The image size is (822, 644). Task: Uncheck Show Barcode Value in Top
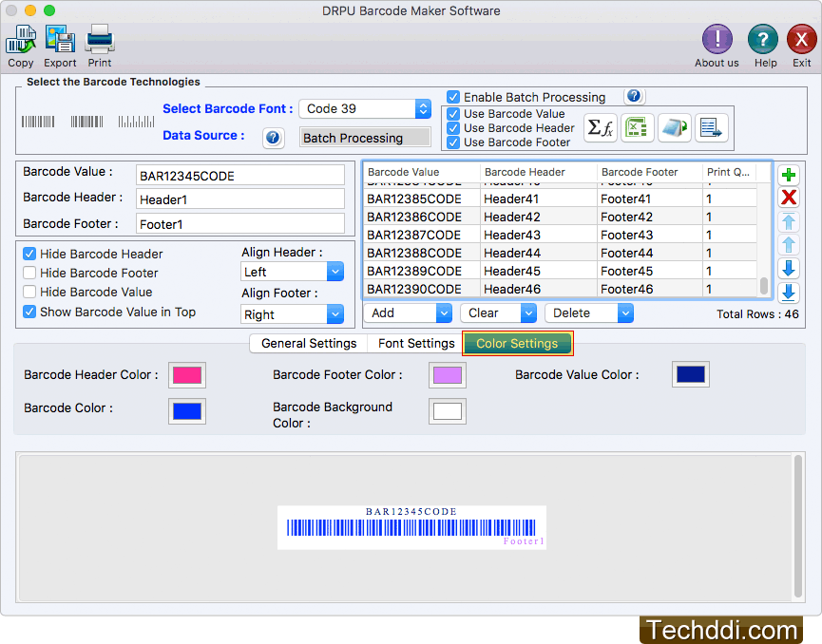[29, 312]
